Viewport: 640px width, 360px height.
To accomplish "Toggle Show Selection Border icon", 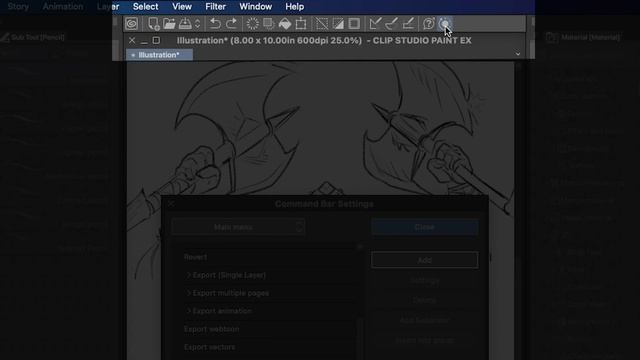I will pos(354,24).
